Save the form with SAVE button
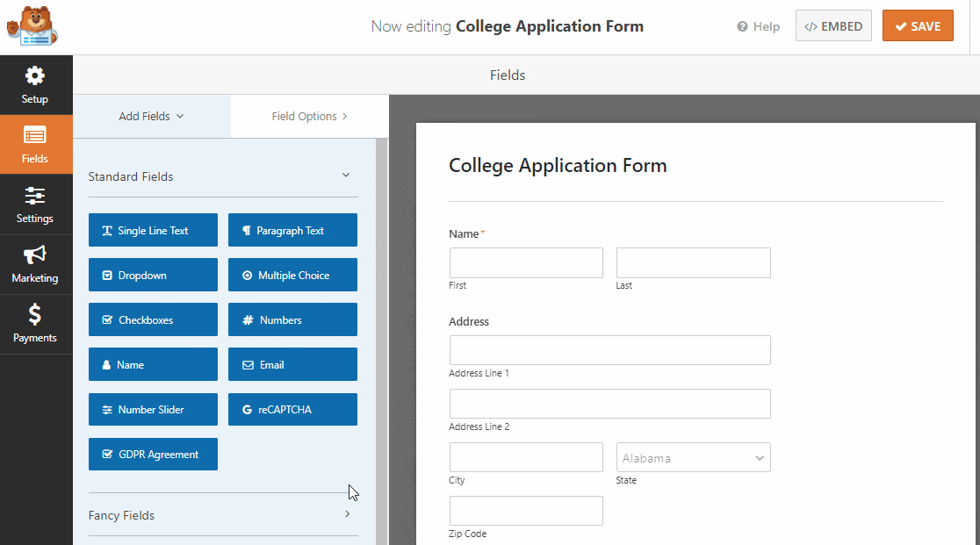 918,26
